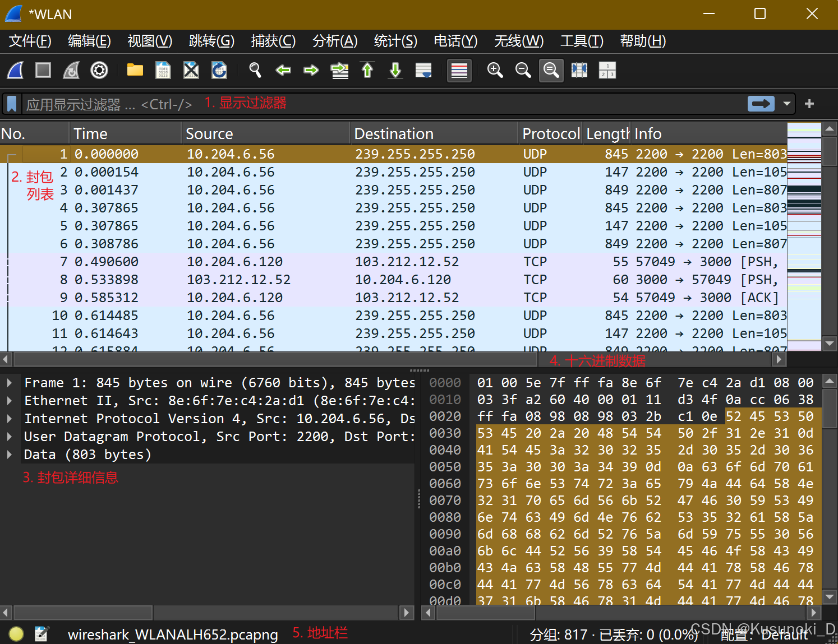Select hex row at offset 0040

(621, 450)
